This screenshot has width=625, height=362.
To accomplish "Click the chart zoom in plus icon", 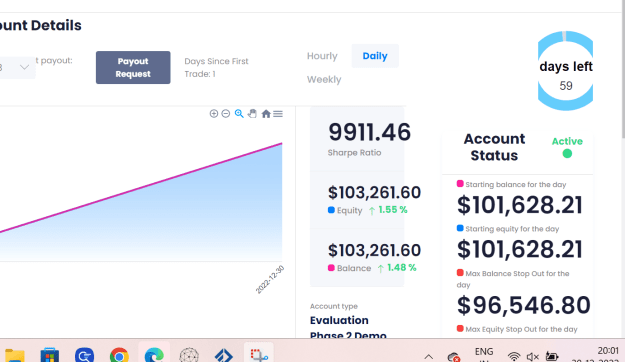I will coord(214,114).
